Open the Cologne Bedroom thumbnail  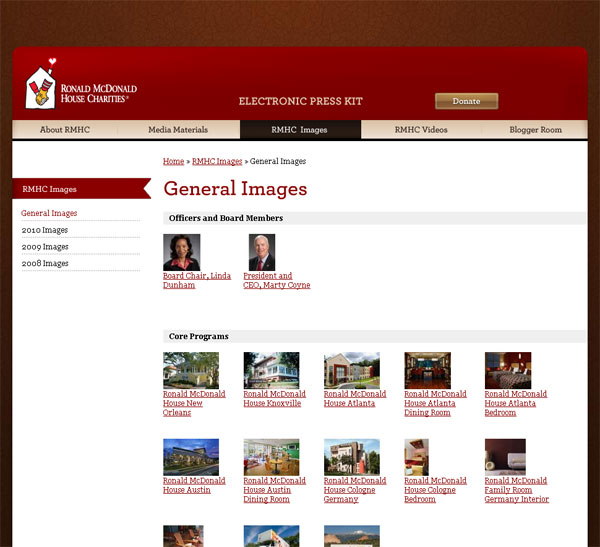(416, 457)
